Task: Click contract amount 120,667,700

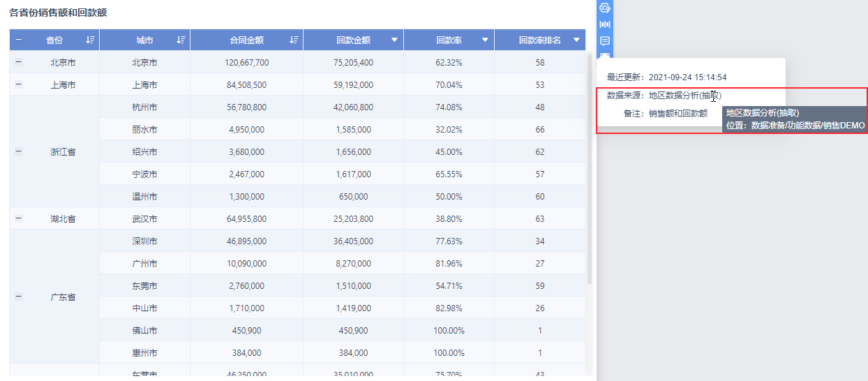Action: click(x=246, y=62)
